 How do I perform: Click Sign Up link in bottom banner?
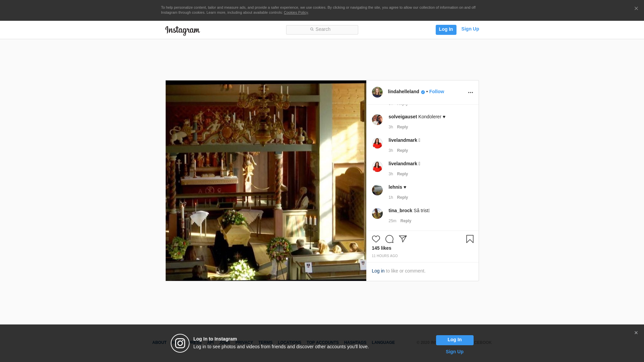coord(454,352)
